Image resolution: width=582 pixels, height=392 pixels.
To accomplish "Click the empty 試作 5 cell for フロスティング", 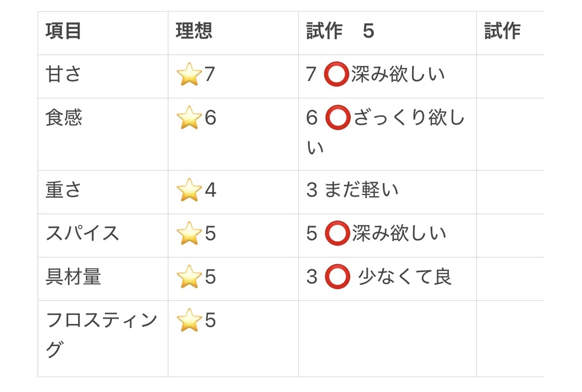I will (388, 339).
